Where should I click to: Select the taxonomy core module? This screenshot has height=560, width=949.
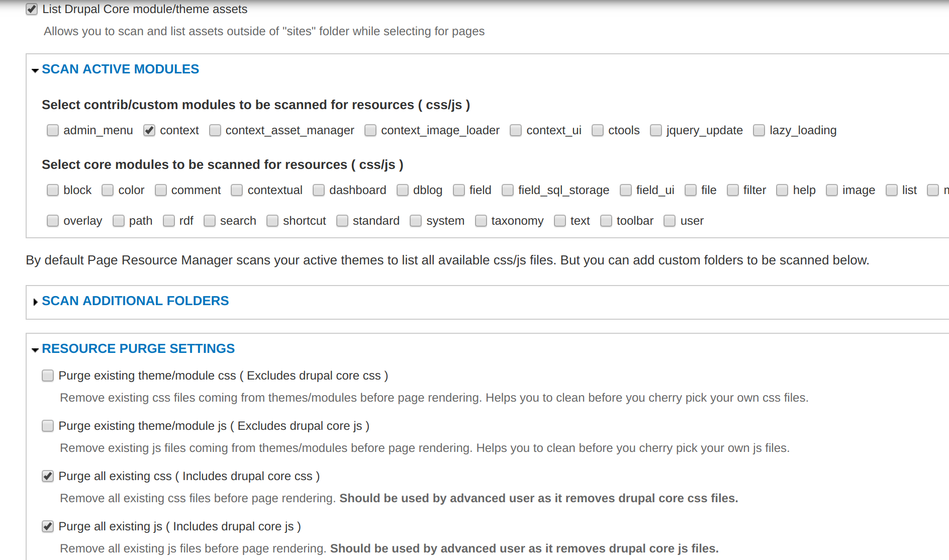pyautogui.click(x=481, y=221)
